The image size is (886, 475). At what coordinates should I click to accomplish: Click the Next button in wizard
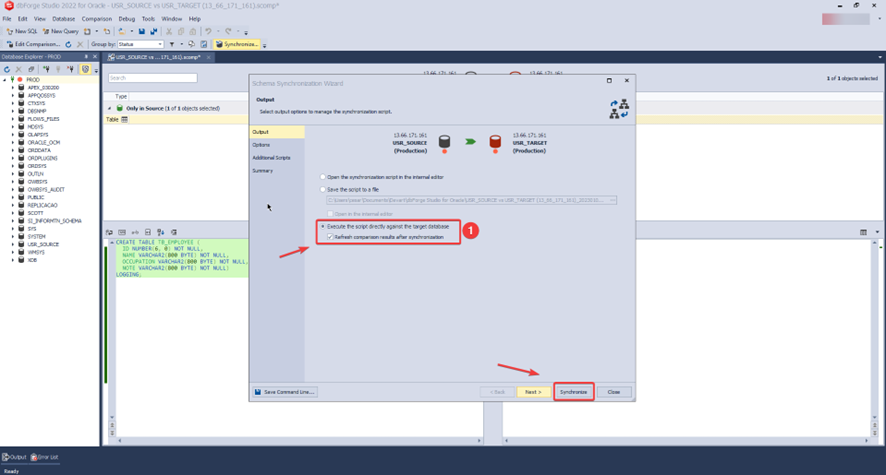(x=532, y=392)
